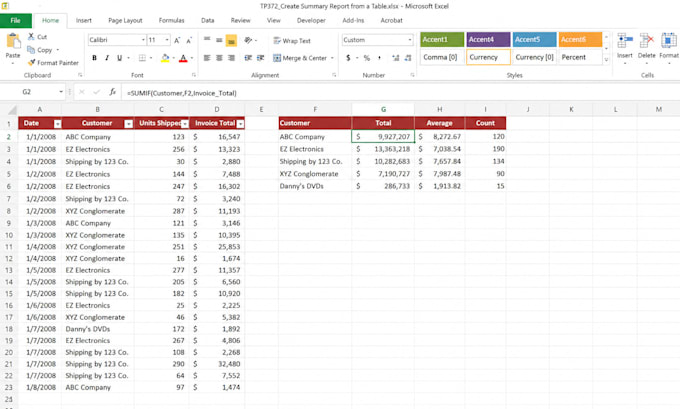Click the Merge & Center button
Image resolution: width=680 pixels, height=409 pixels.
(300, 58)
